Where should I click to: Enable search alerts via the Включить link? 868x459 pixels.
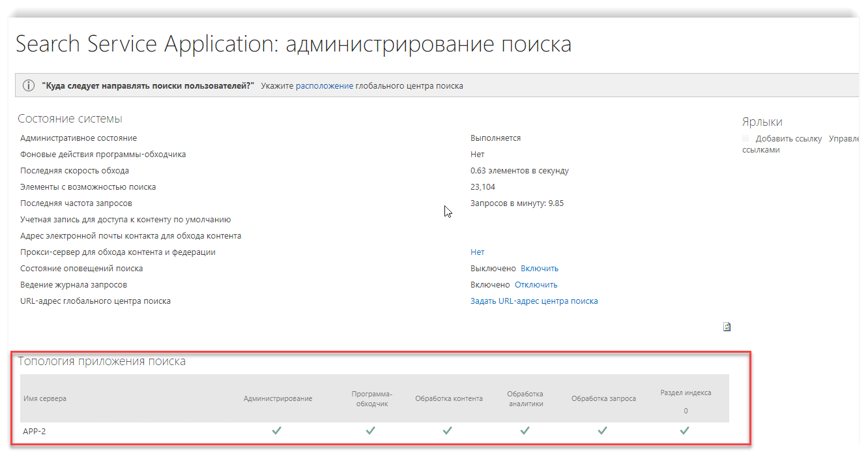tap(539, 269)
